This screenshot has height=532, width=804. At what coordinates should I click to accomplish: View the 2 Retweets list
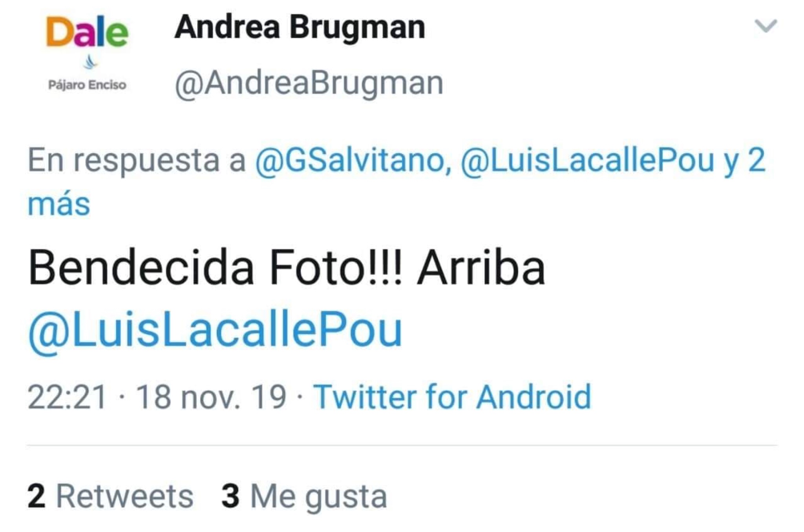point(110,497)
